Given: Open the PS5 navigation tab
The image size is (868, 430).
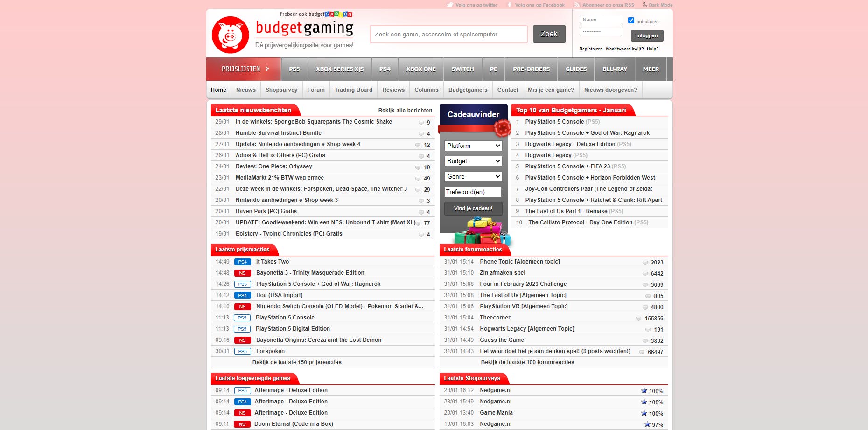Looking at the screenshot, I should pos(294,69).
